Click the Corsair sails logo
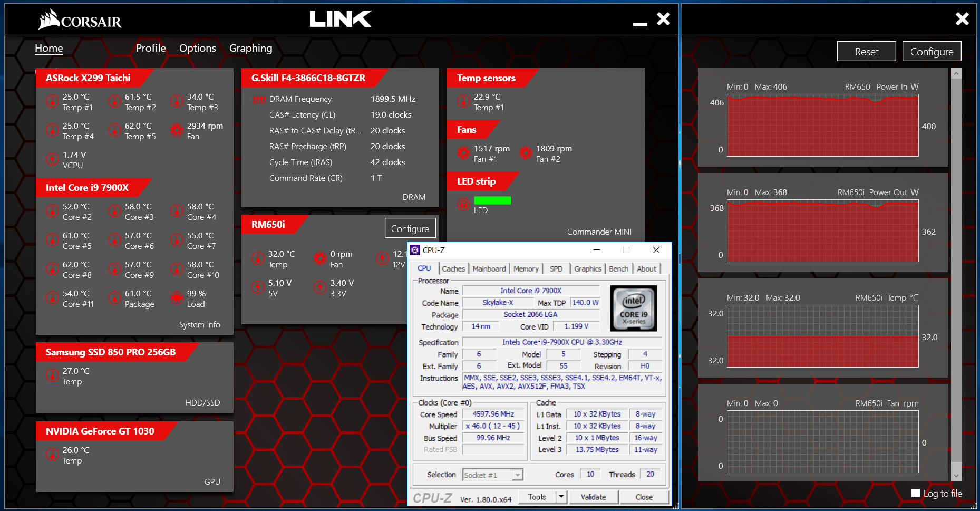The width and height of the screenshot is (980, 511). tap(50, 20)
